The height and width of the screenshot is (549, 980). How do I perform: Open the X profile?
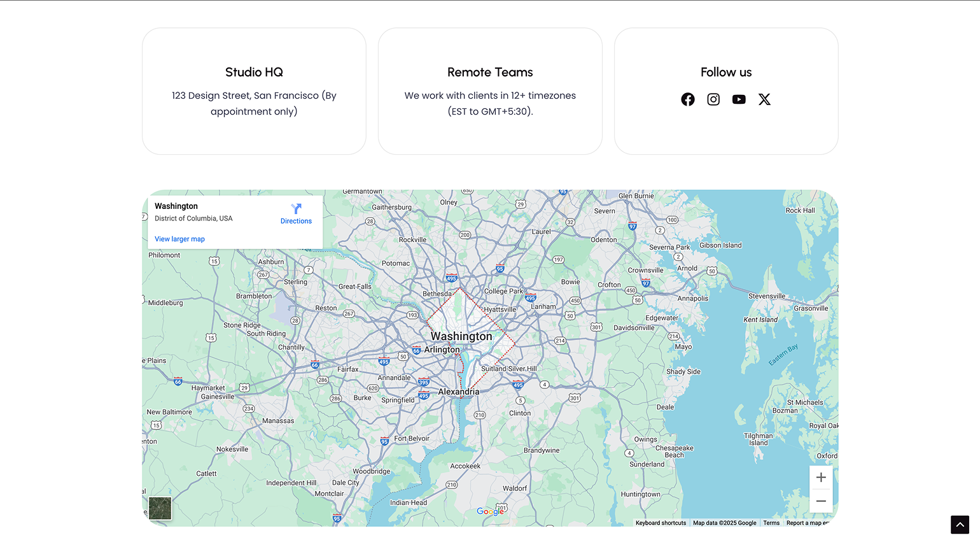(764, 99)
